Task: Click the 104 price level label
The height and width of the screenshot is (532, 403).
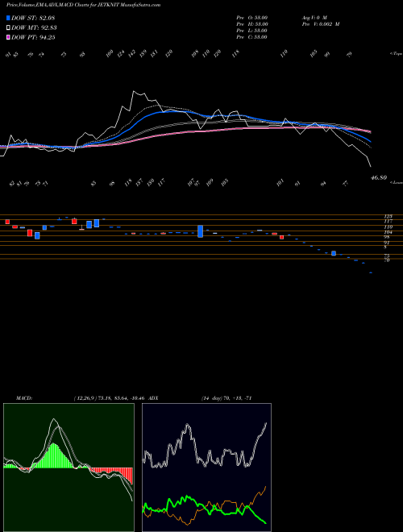Action: pos(388,232)
